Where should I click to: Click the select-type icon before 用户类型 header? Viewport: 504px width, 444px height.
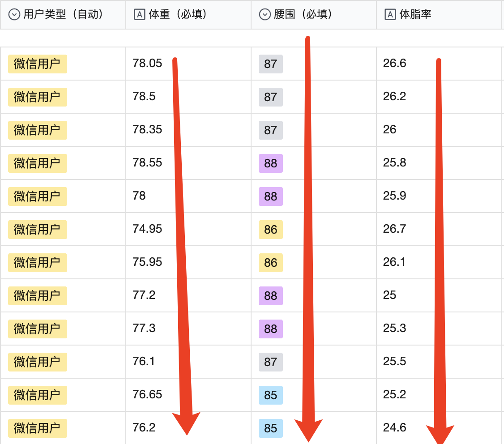14,15
